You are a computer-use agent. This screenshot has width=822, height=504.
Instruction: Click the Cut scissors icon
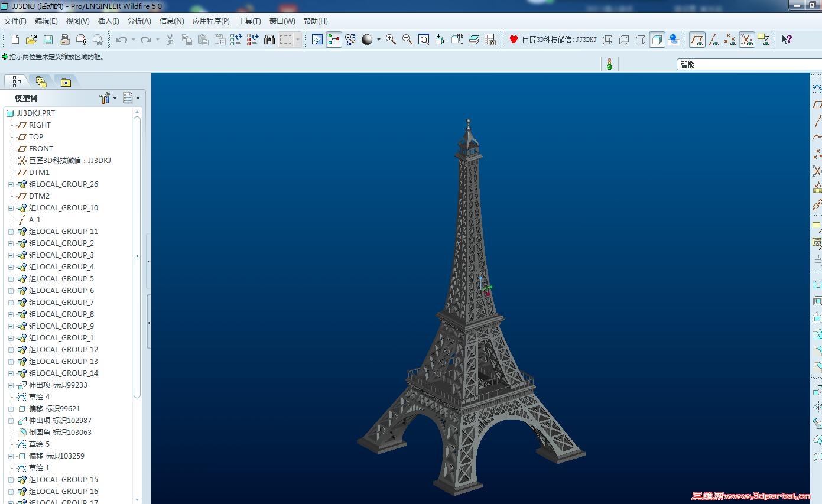170,40
